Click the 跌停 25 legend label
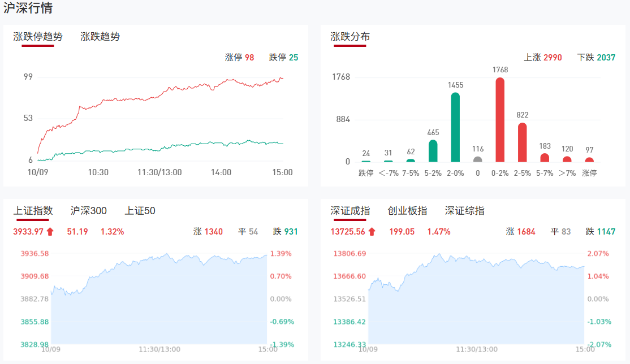The height and width of the screenshot is (364, 630). 283,58
